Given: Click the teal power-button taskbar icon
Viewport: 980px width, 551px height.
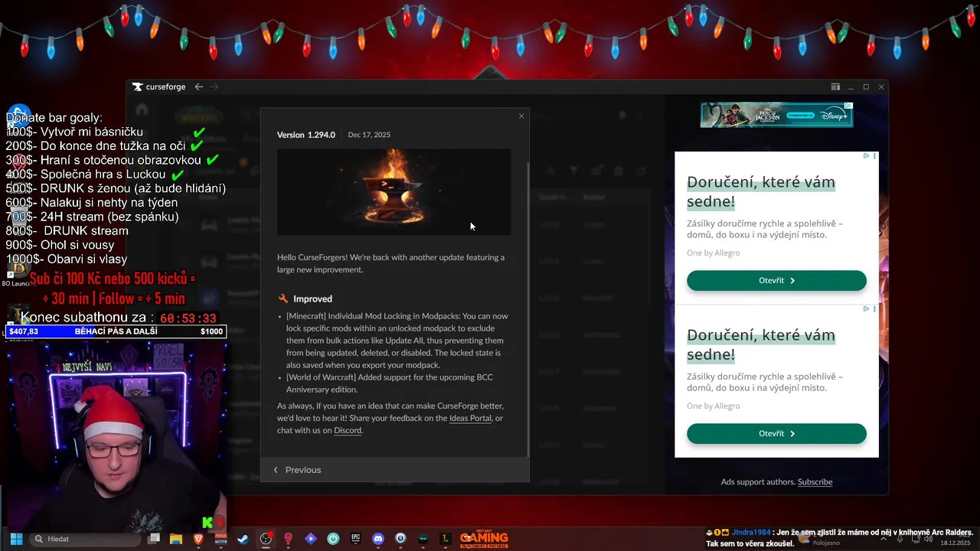Looking at the screenshot, I should click(x=333, y=539).
